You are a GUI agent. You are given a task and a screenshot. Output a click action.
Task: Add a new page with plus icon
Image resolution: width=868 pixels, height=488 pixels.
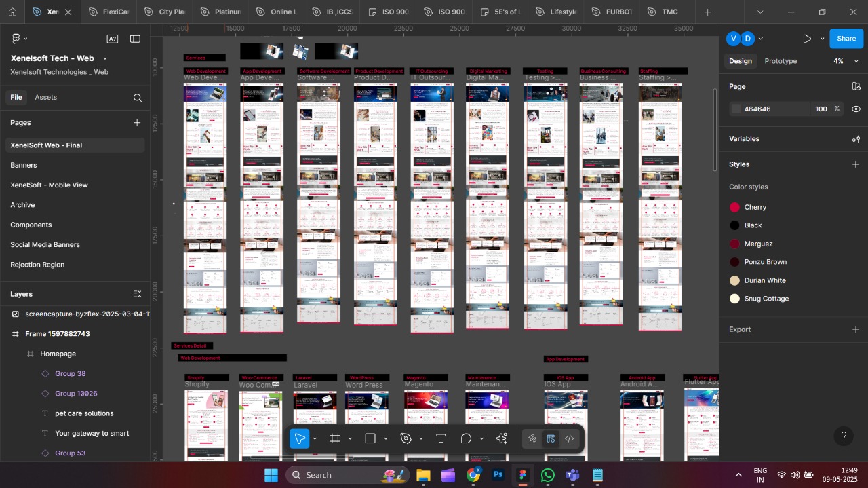(137, 123)
